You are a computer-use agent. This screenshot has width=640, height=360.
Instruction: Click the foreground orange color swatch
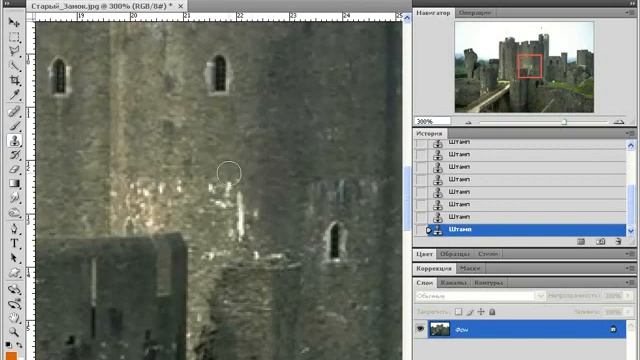click(11, 356)
